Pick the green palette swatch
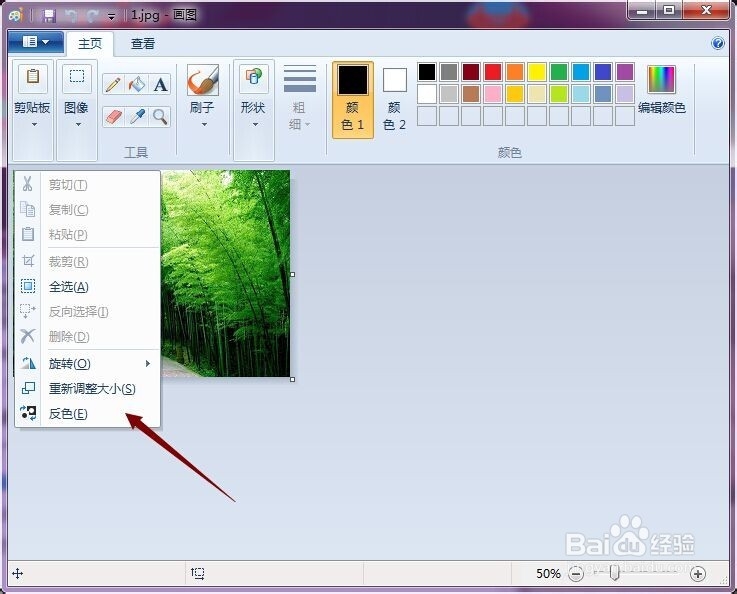Viewport: 737px width, 594px height. coord(559,72)
